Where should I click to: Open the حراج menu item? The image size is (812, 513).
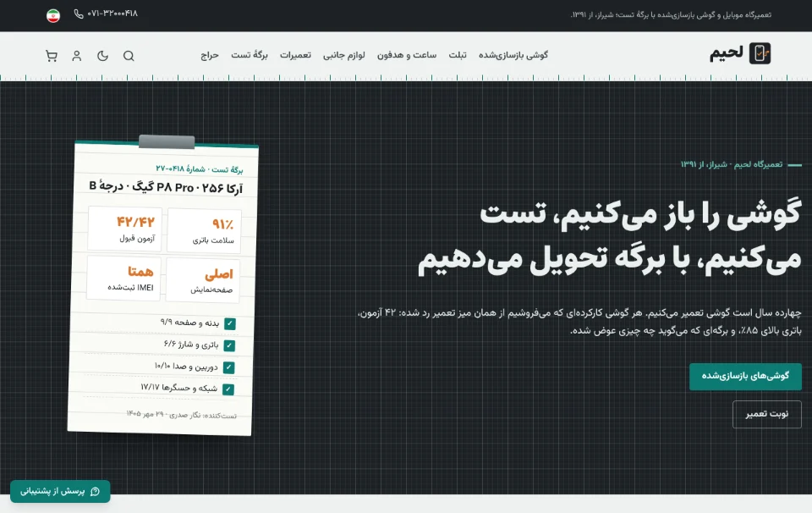coord(210,55)
